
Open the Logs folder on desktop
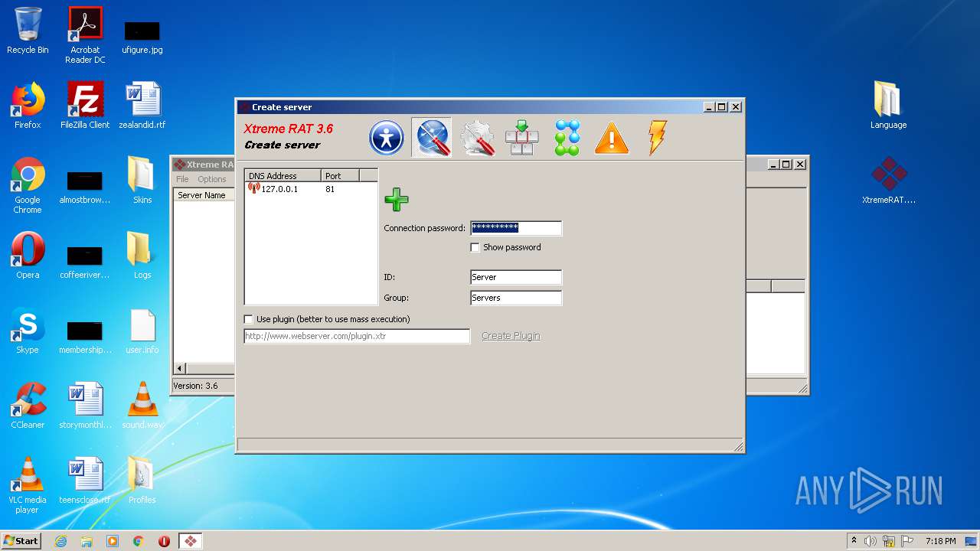[x=142, y=256]
